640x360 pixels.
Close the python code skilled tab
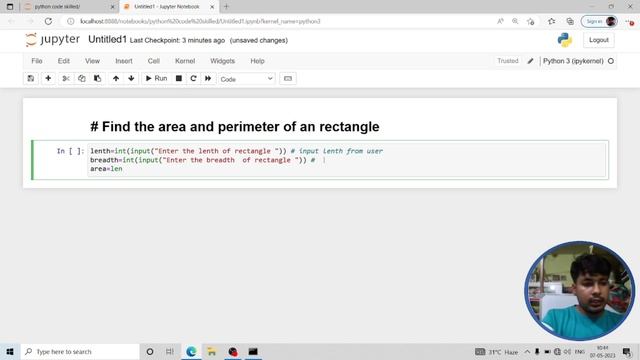[x=113, y=7]
